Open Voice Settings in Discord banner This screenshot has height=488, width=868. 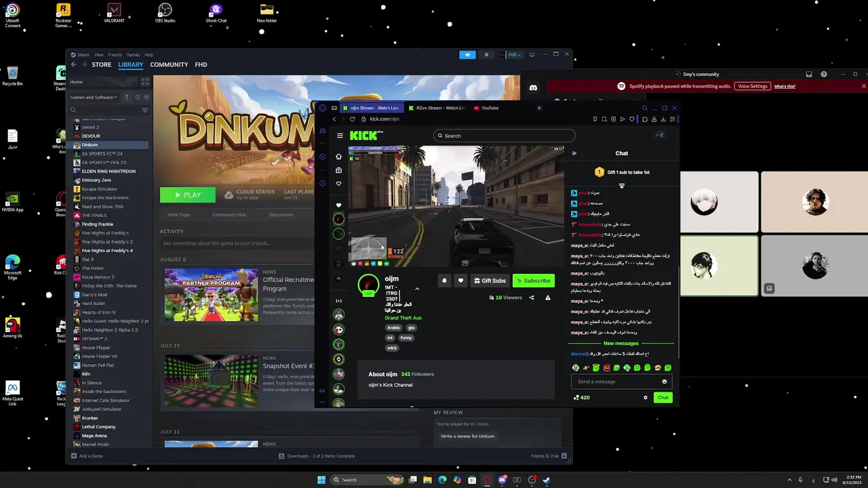753,86
